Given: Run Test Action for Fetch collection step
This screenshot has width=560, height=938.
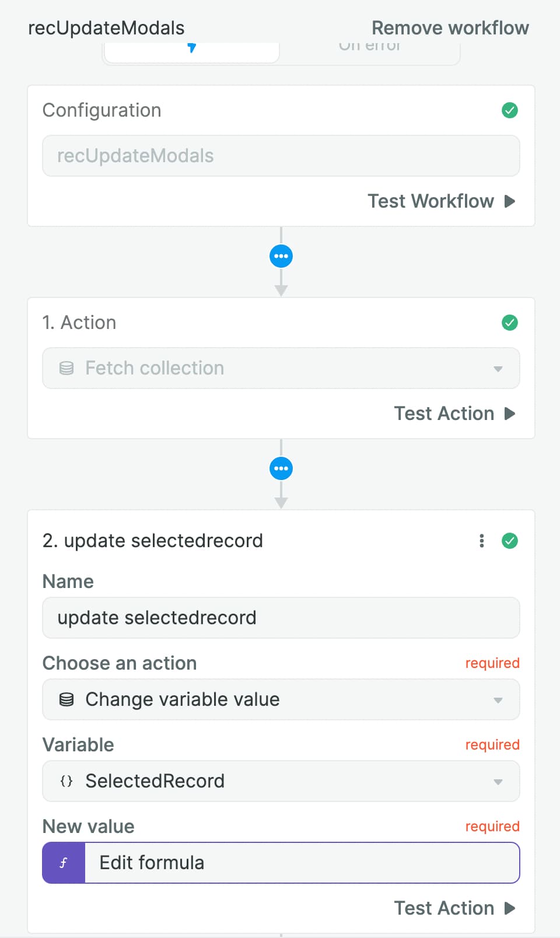Looking at the screenshot, I should point(454,414).
